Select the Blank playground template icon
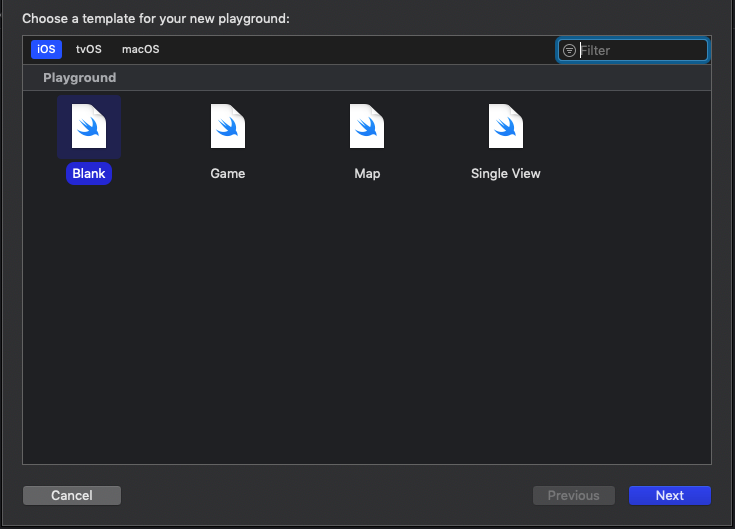This screenshot has width=735, height=529. click(x=89, y=127)
